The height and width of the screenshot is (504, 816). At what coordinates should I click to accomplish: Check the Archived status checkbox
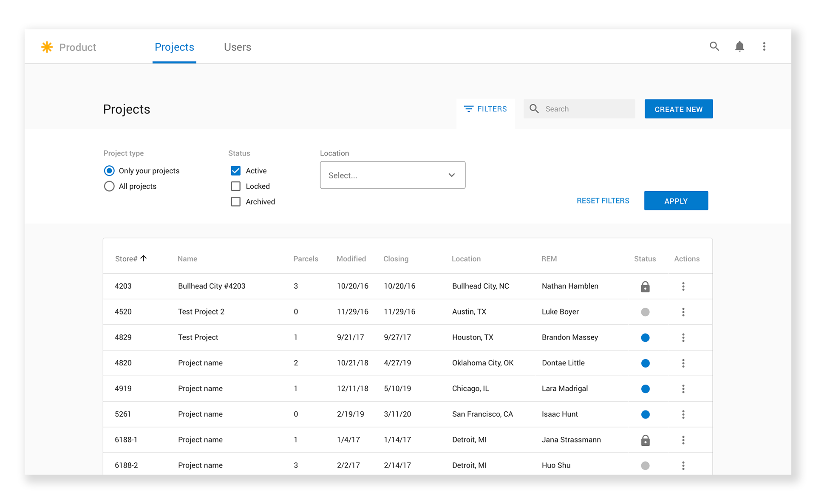pyautogui.click(x=235, y=201)
